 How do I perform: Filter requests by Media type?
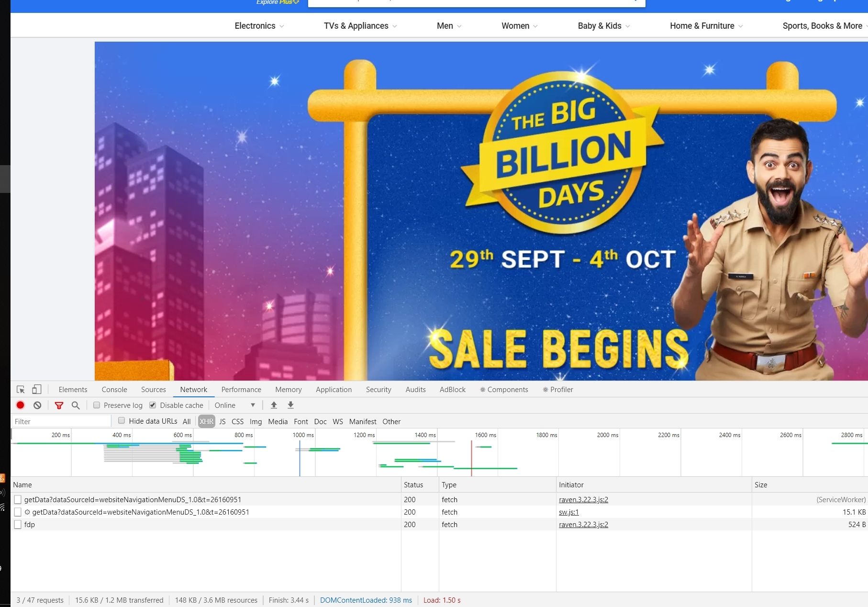tap(278, 422)
